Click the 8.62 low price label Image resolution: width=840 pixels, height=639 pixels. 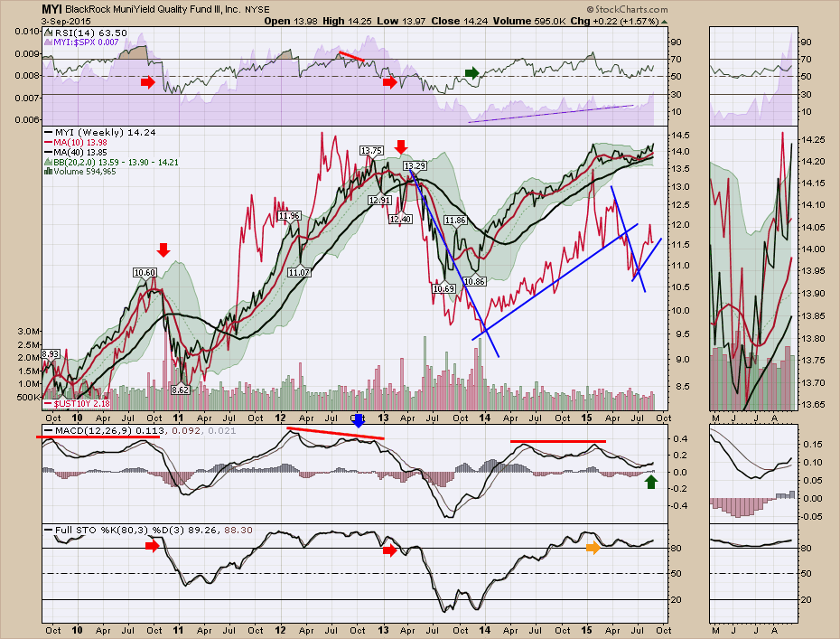click(x=180, y=390)
